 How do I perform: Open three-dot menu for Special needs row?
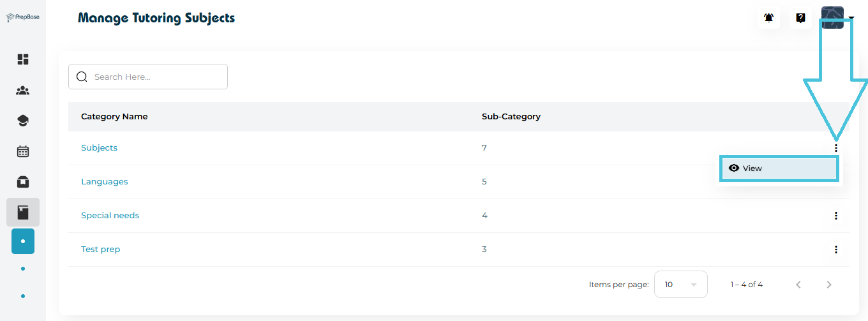click(835, 216)
